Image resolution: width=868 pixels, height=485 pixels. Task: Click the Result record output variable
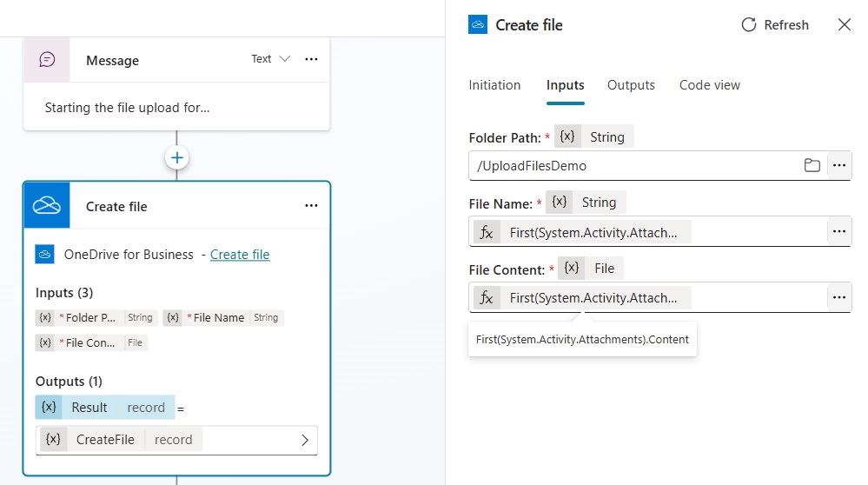[105, 408]
